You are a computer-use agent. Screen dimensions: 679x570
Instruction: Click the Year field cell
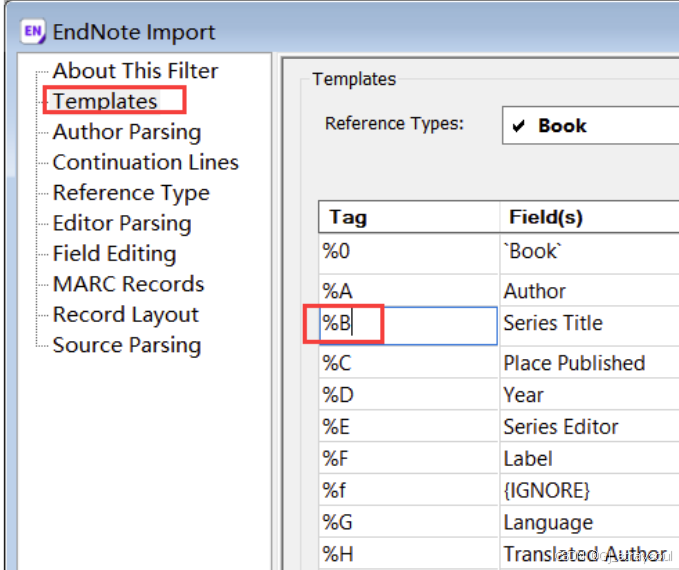pos(589,395)
